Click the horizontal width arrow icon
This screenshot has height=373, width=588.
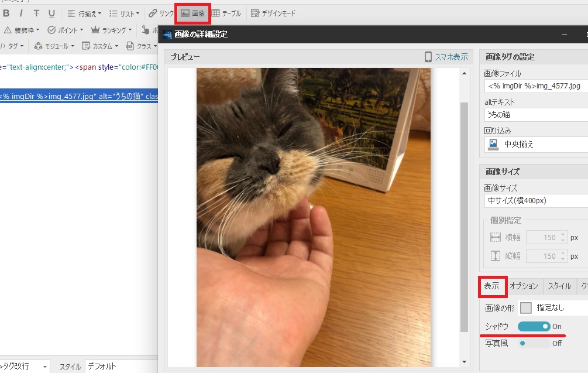(x=496, y=238)
